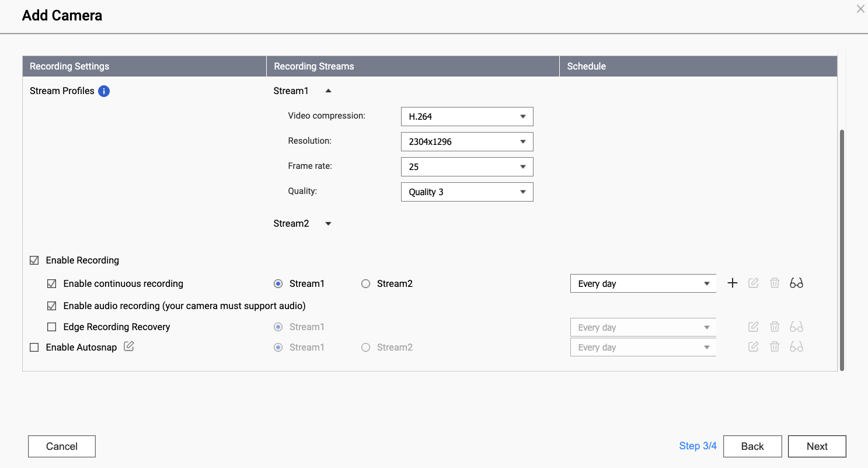The width and height of the screenshot is (868, 468).
Task: Go Back to previous step
Action: (x=752, y=446)
